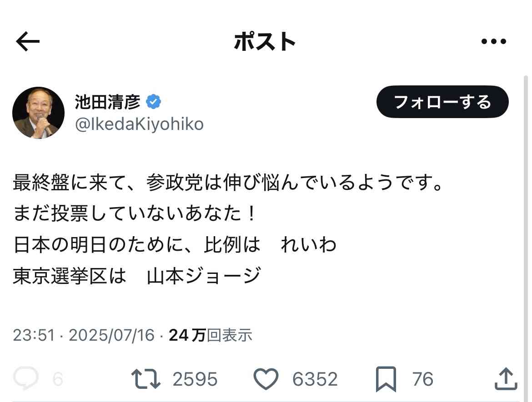
Task: Tap the reply count 6
Action: click(x=58, y=379)
